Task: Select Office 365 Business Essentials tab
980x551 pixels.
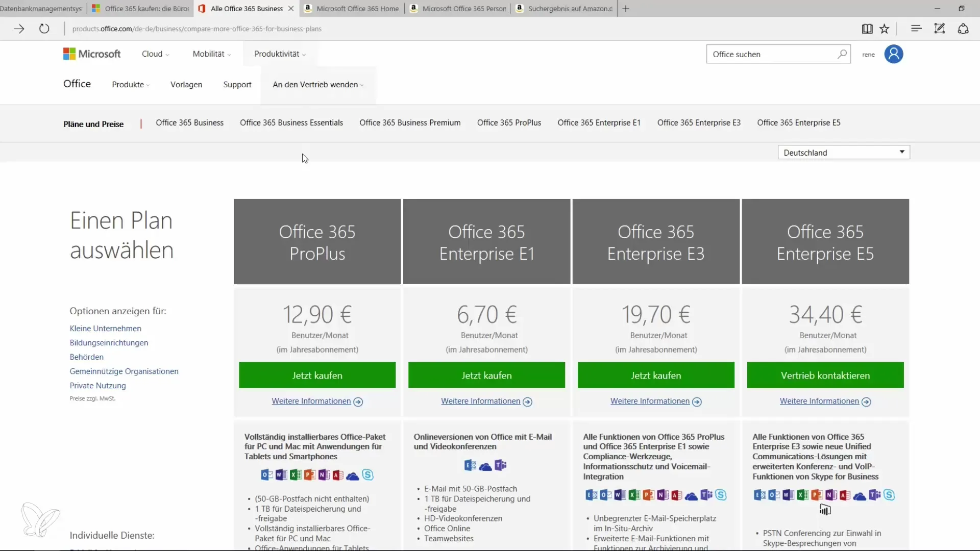Action: coord(291,122)
